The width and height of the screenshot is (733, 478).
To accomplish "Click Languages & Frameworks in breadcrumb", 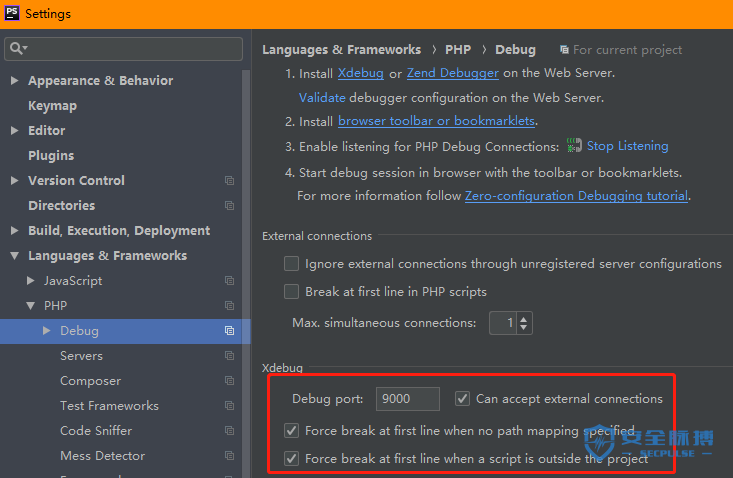I will point(341,50).
